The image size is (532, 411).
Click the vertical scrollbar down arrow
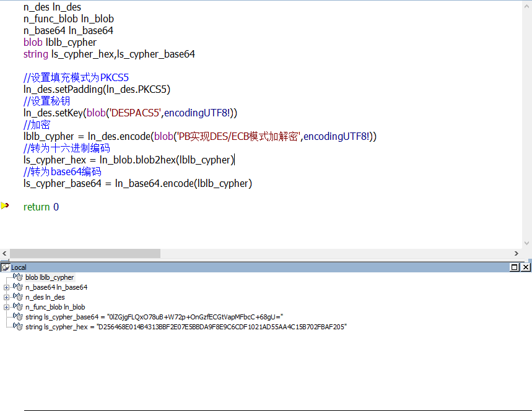coord(526,243)
